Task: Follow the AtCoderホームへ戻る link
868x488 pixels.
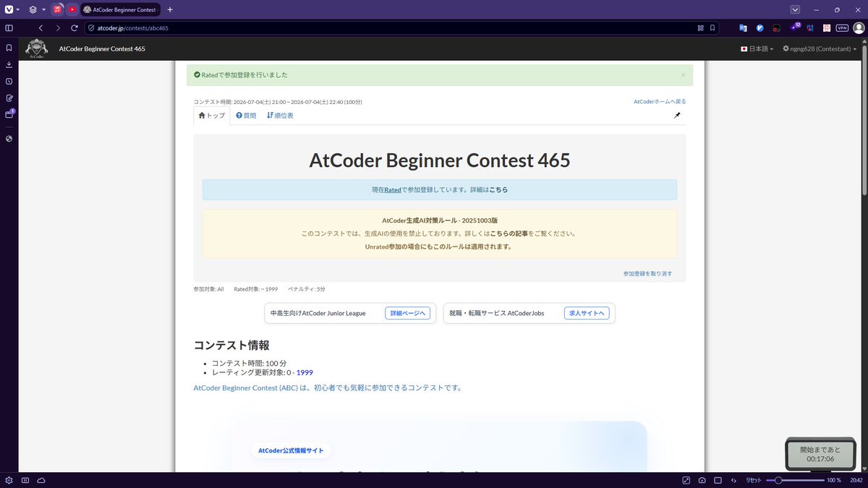Action: click(660, 102)
